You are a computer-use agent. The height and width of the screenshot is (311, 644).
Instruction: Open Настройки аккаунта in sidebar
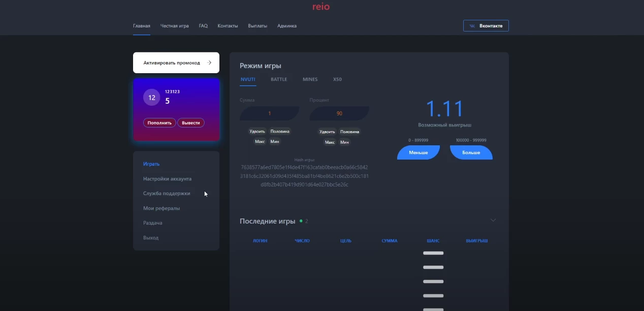[x=168, y=178]
